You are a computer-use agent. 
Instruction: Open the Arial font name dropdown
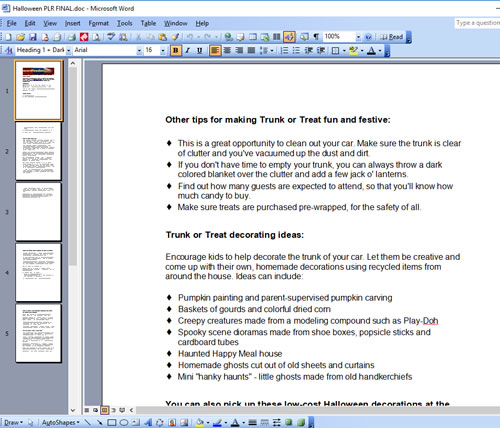(139, 51)
